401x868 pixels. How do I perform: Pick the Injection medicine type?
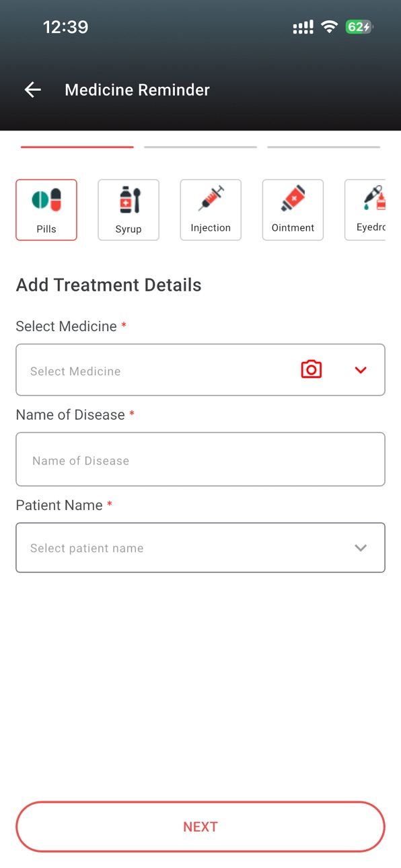click(211, 210)
